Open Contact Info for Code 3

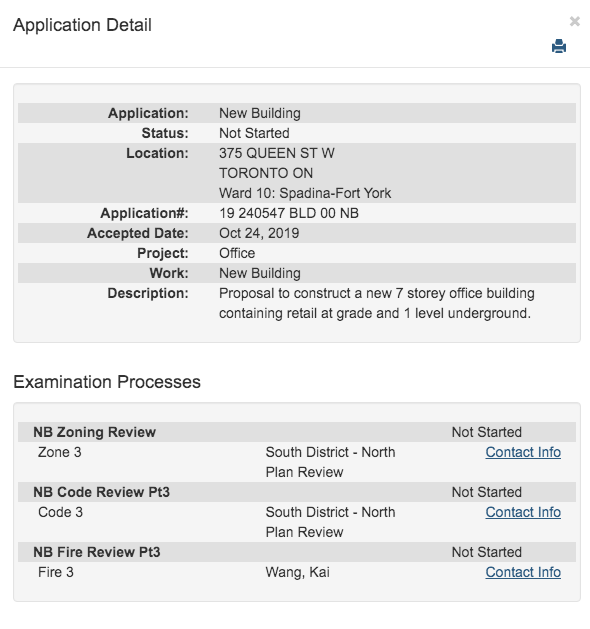coord(523,512)
